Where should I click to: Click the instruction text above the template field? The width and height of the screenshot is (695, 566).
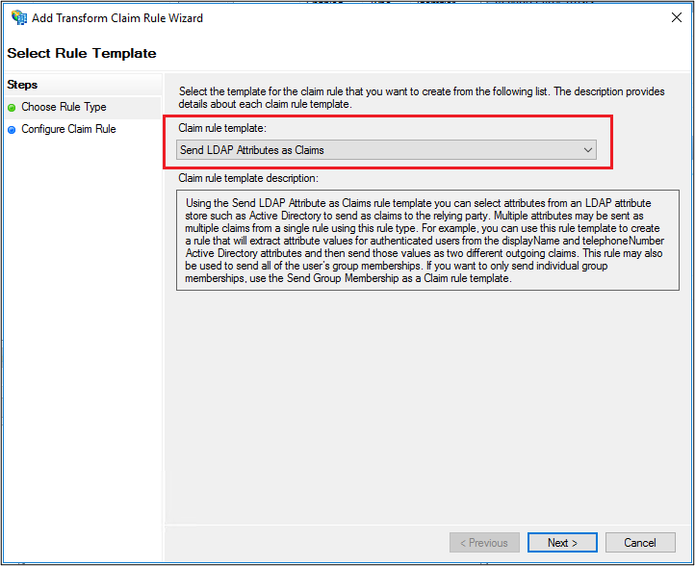[420, 98]
